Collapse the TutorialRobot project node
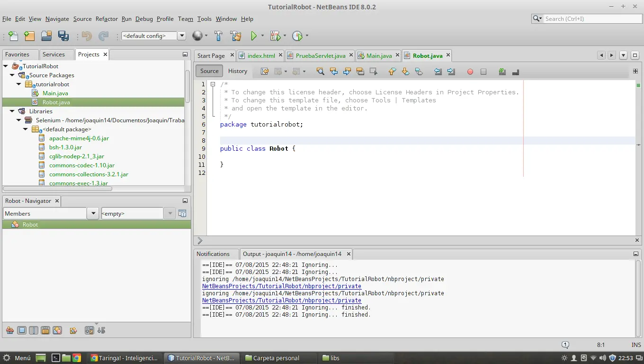 coord(6,66)
